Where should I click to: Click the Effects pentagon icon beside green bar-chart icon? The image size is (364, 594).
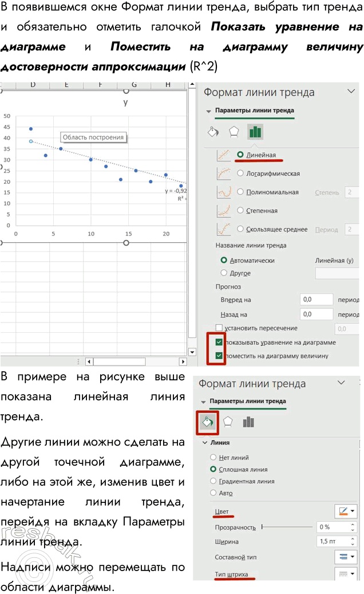(234, 132)
